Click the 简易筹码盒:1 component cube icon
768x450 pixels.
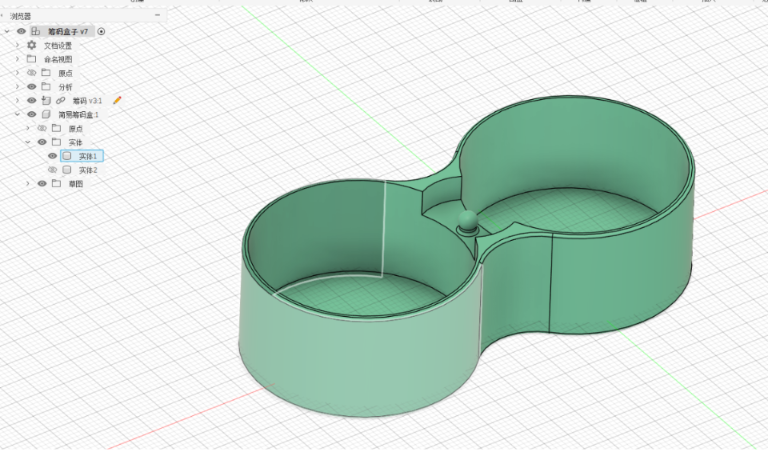tap(46, 114)
